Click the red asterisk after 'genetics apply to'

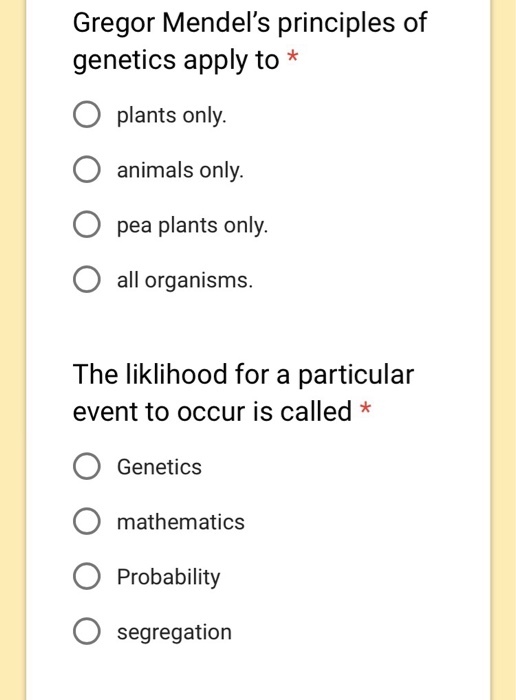[x=292, y=57]
